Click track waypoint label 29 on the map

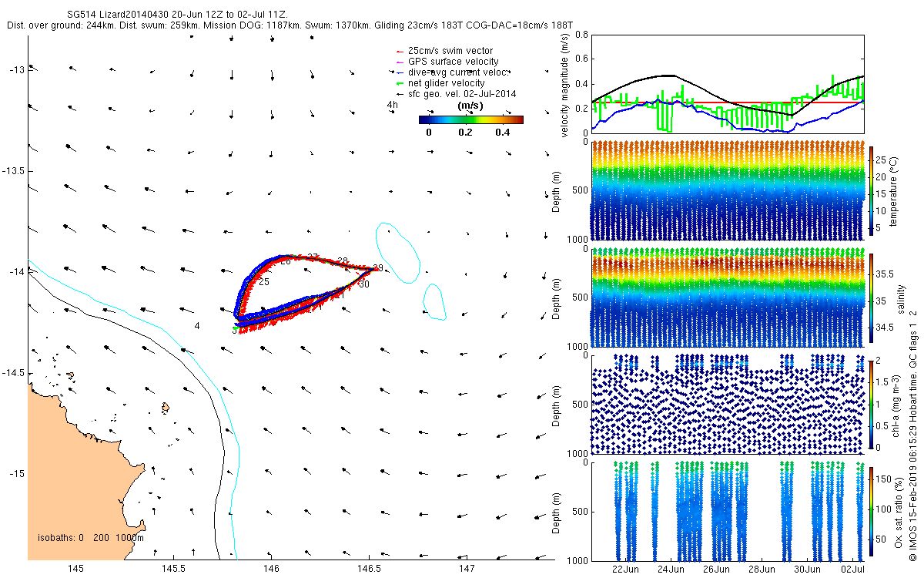point(377,268)
